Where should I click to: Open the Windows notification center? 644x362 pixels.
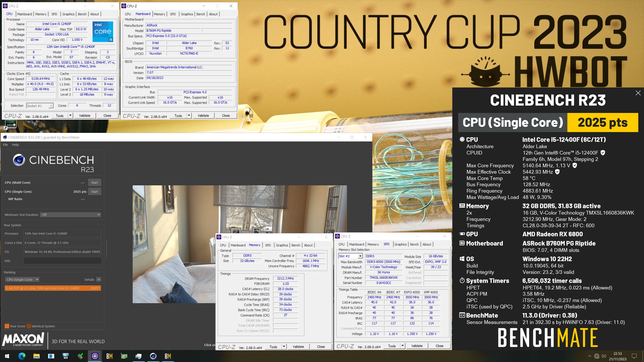point(634,356)
